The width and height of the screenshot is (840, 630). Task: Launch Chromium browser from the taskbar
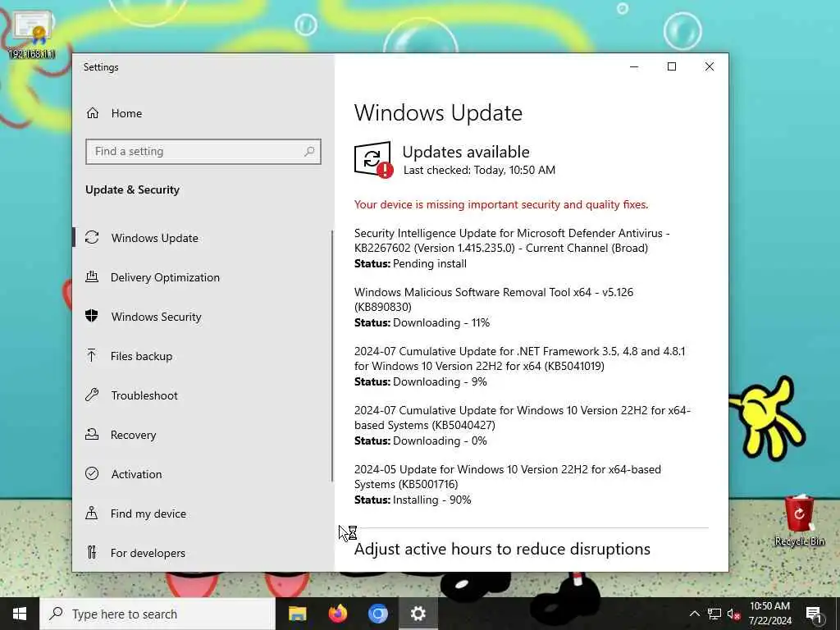pyautogui.click(x=377, y=614)
